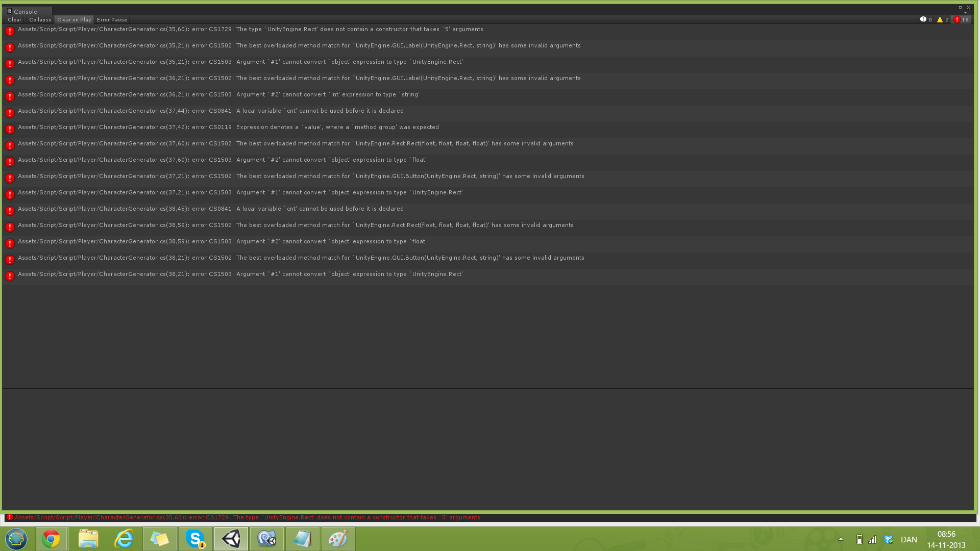
Task: Enable Error Pause option
Action: tap(112, 19)
